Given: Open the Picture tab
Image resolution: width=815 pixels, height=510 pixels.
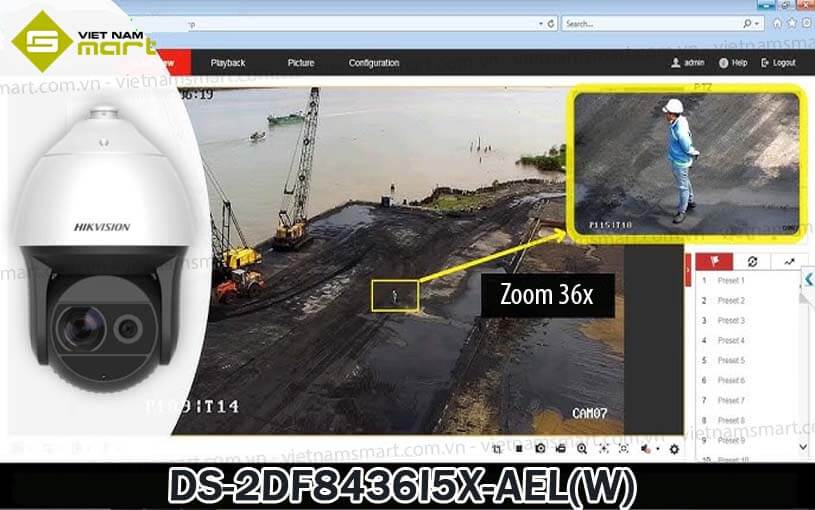Looking at the screenshot, I should (301, 63).
